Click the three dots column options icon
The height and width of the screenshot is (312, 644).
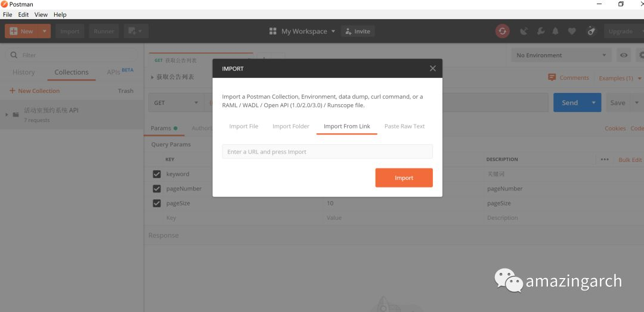point(605,160)
